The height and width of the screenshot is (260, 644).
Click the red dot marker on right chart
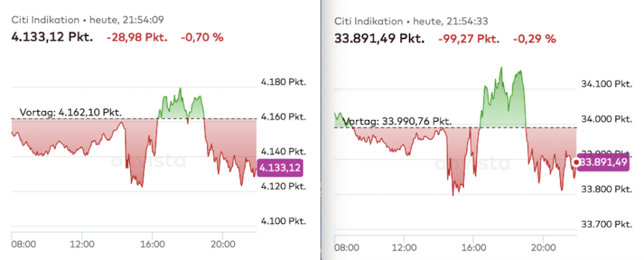[575, 162]
